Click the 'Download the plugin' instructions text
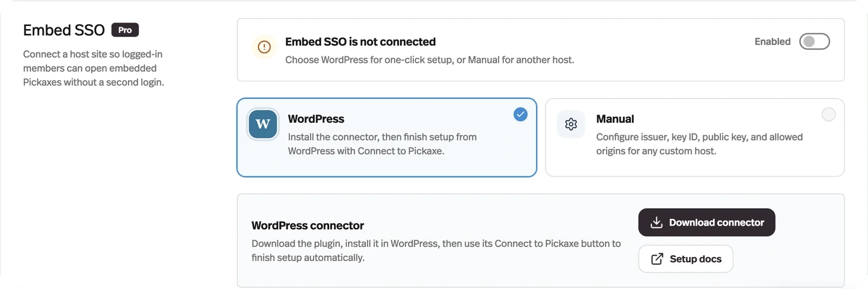This screenshot has width=868, height=289. (x=436, y=250)
